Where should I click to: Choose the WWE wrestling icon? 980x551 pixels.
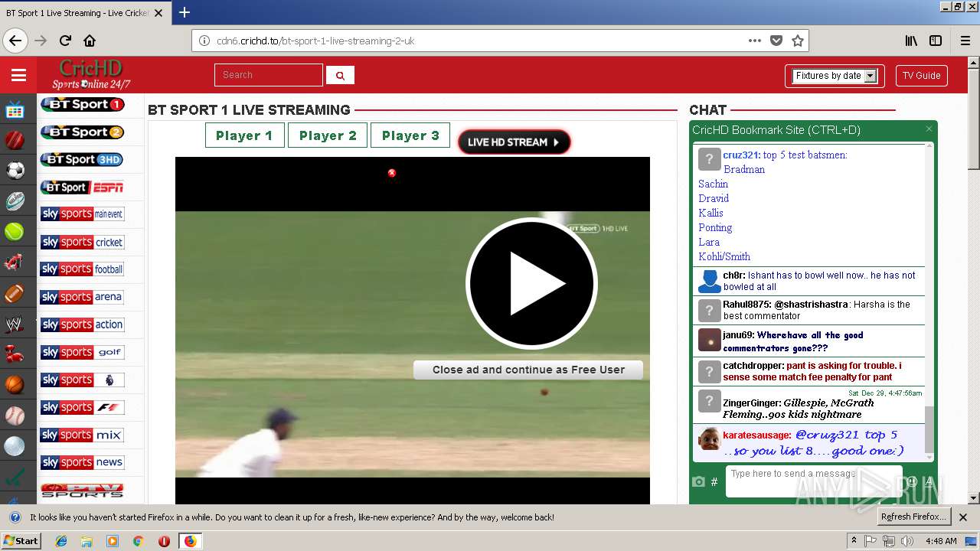click(15, 324)
